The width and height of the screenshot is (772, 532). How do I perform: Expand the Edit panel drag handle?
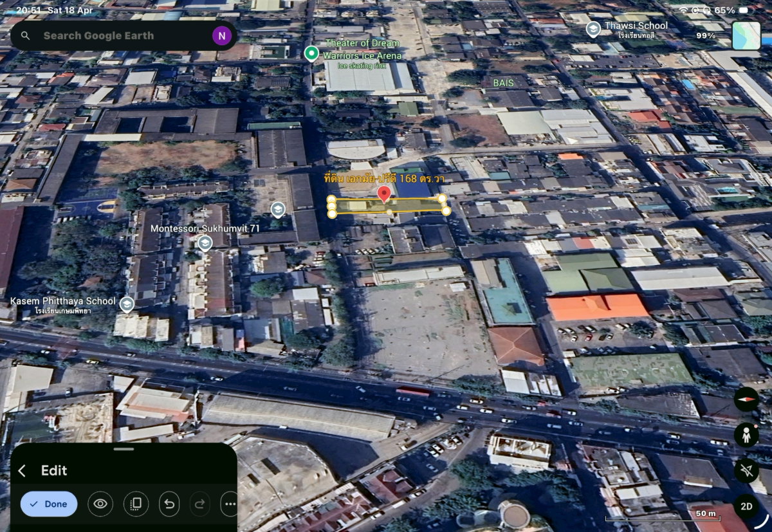[x=124, y=448]
